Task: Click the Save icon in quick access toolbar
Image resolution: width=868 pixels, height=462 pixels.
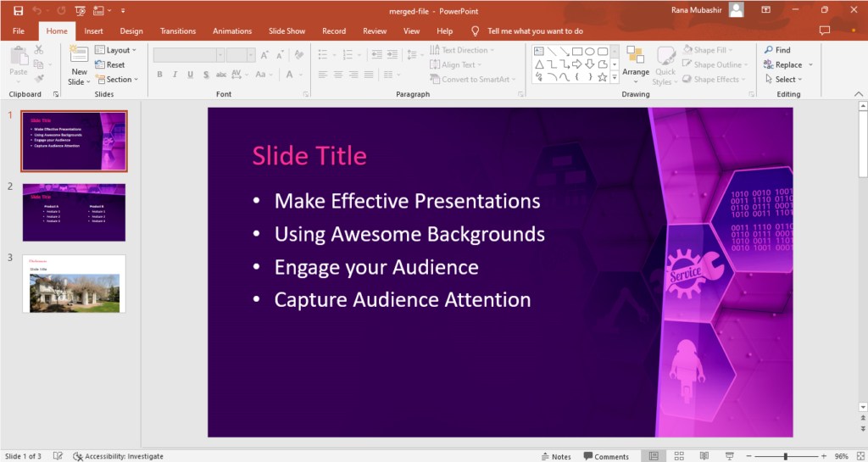Action: pyautogui.click(x=18, y=10)
